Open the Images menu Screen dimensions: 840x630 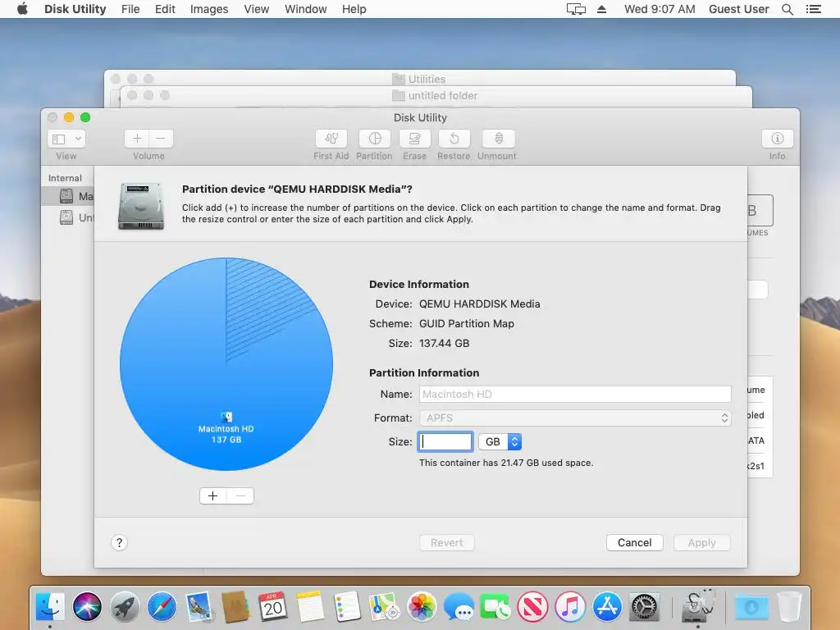[209, 9]
